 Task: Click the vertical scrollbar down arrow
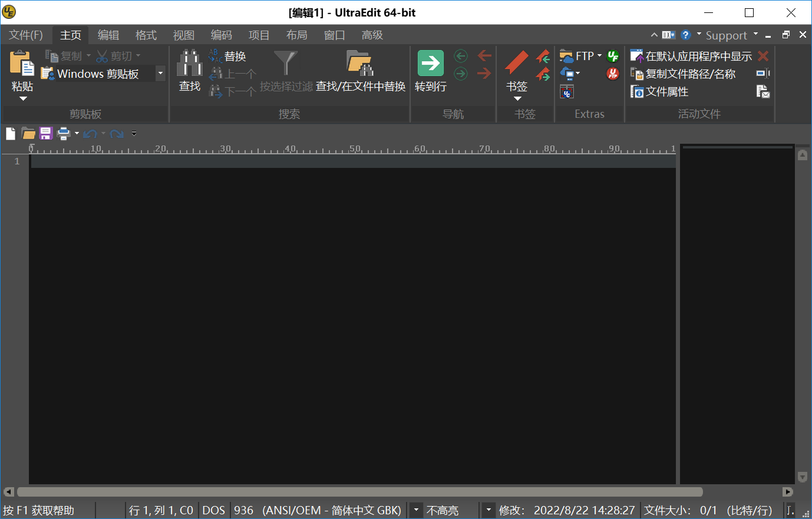click(x=803, y=477)
